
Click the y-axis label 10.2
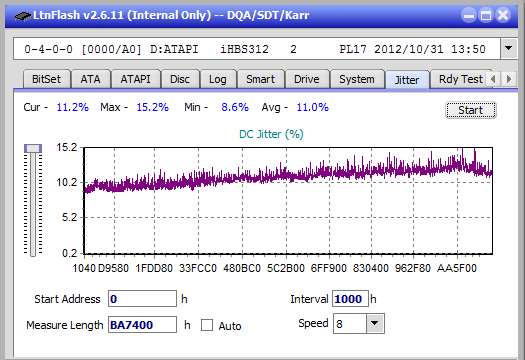(67, 183)
